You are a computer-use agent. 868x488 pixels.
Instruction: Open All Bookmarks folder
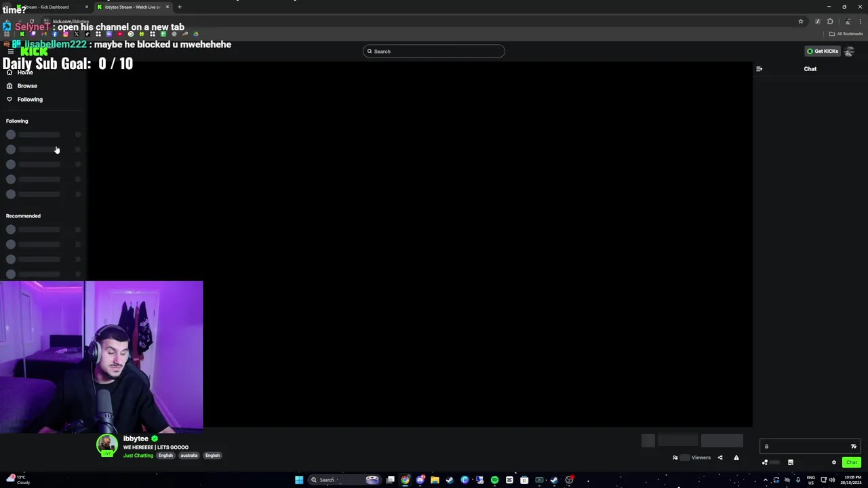point(846,34)
